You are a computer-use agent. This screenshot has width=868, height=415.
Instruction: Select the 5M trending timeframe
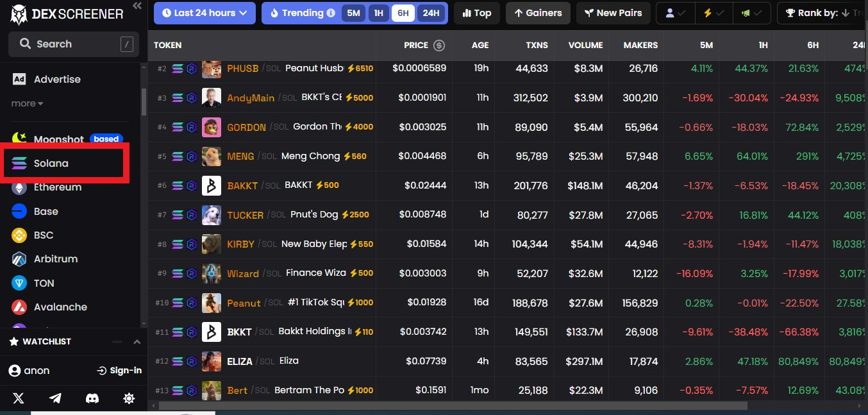click(x=354, y=13)
